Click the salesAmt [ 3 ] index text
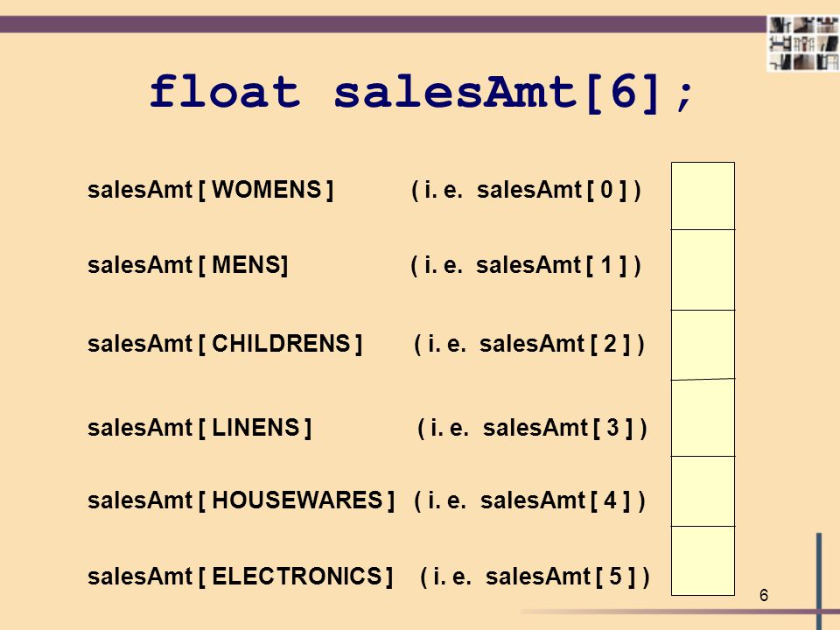The width and height of the screenshot is (840, 630). coord(557,428)
